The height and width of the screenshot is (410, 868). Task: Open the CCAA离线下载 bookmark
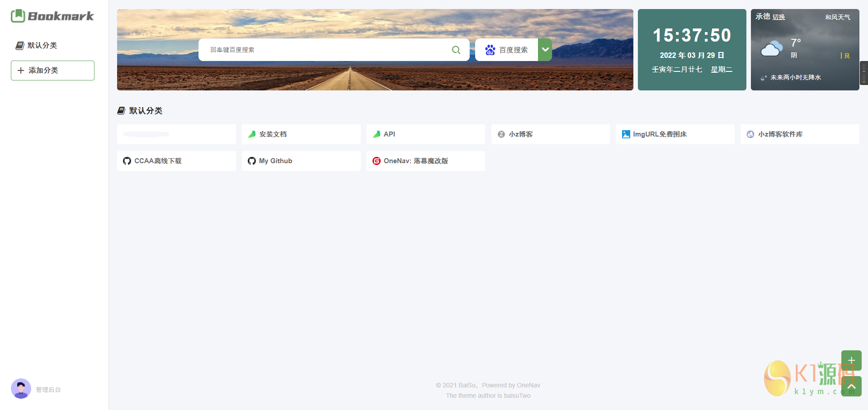(x=176, y=161)
